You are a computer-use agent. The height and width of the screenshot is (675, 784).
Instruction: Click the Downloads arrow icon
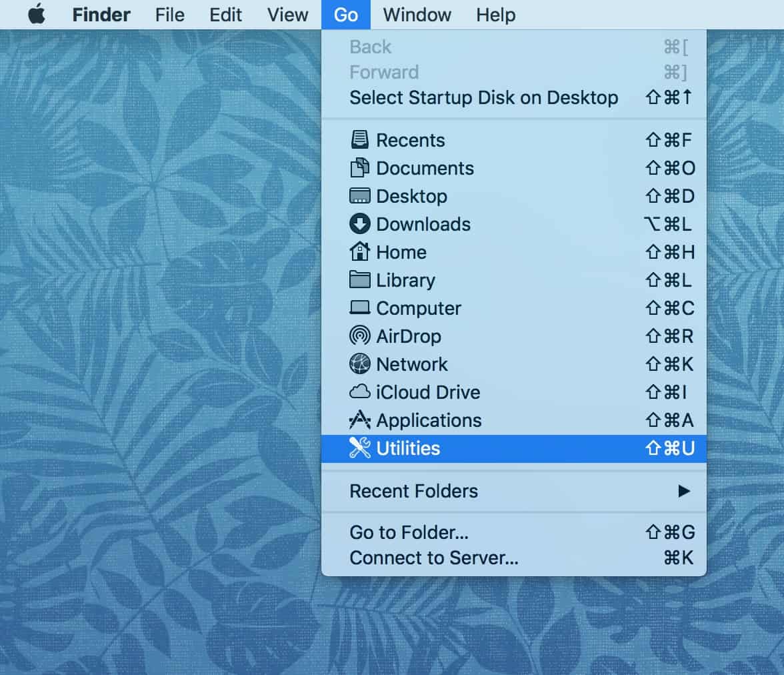tap(359, 224)
